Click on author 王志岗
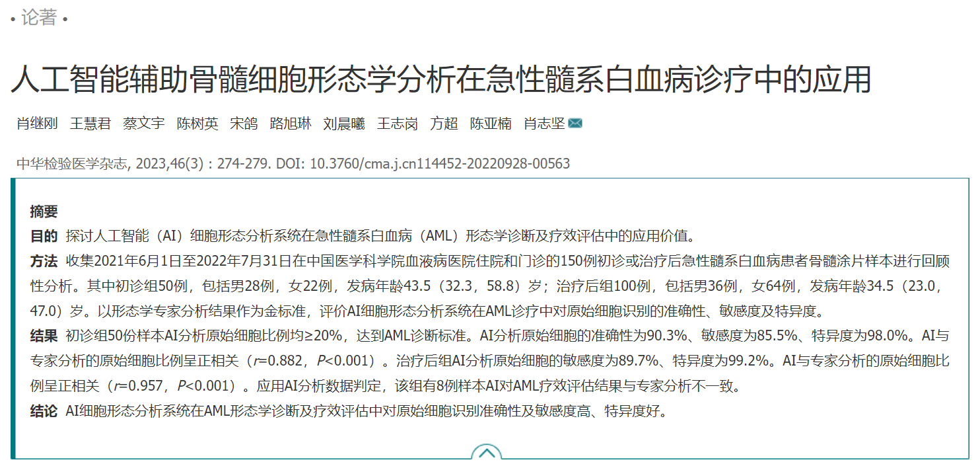Image resolution: width=980 pixels, height=466 pixels. click(398, 124)
